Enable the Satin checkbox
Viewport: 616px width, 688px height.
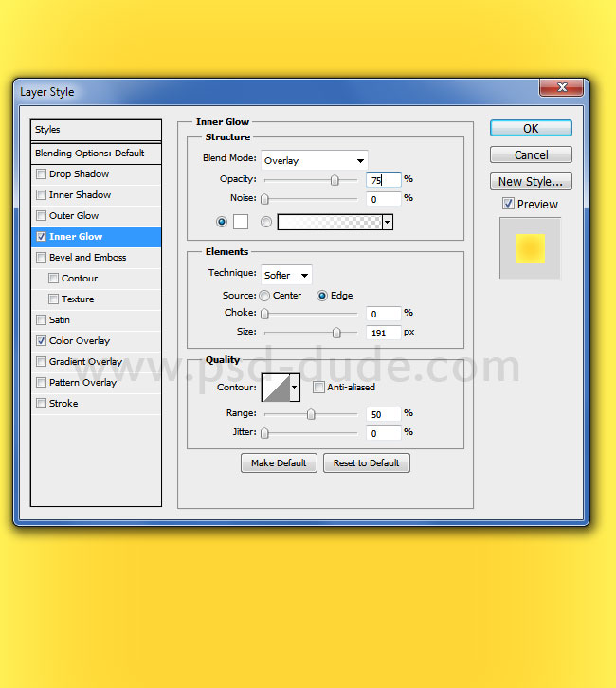(x=42, y=320)
